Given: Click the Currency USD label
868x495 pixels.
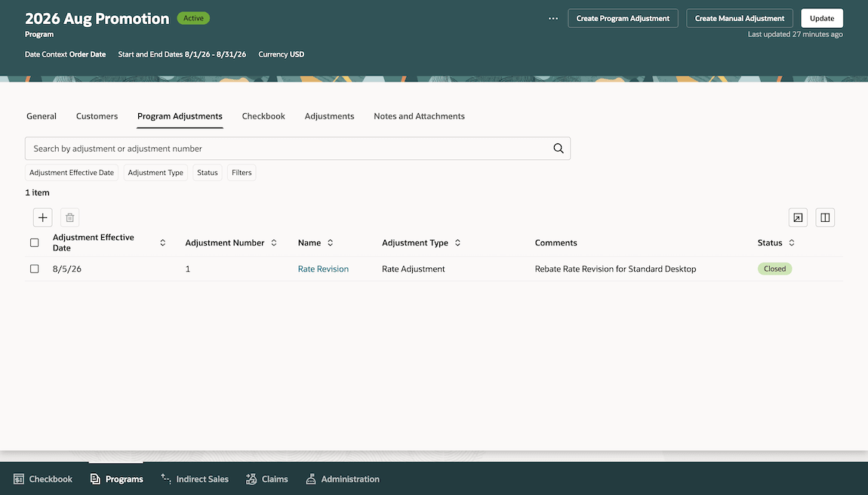Looking at the screenshot, I should pyautogui.click(x=282, y=54).
